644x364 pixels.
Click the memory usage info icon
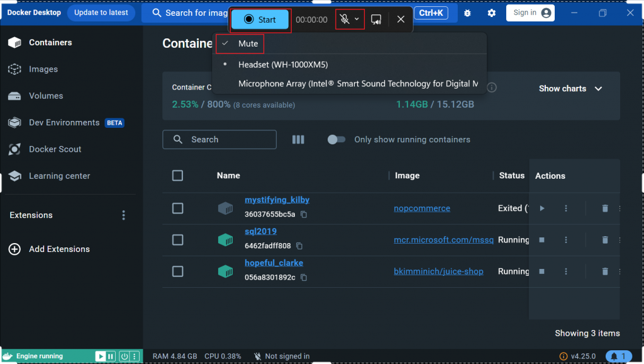[492, 87]
